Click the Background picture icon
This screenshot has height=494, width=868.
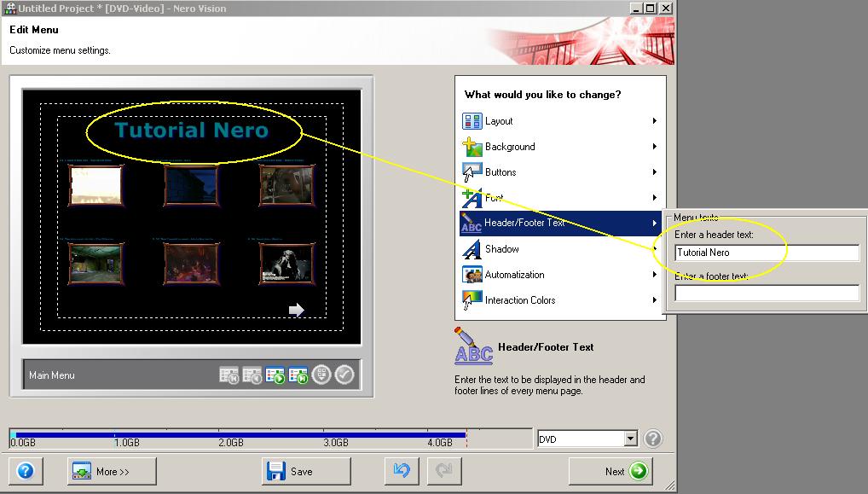[472, 146]
